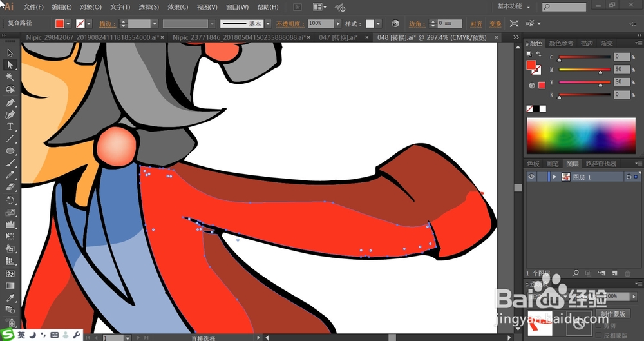Click the delete layer trash icon

[x=627, y=273]
